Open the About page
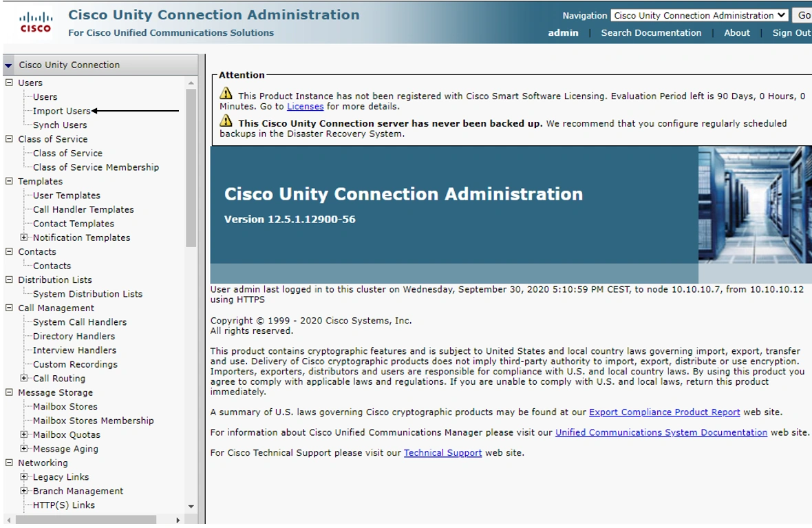 click(736, 32)
